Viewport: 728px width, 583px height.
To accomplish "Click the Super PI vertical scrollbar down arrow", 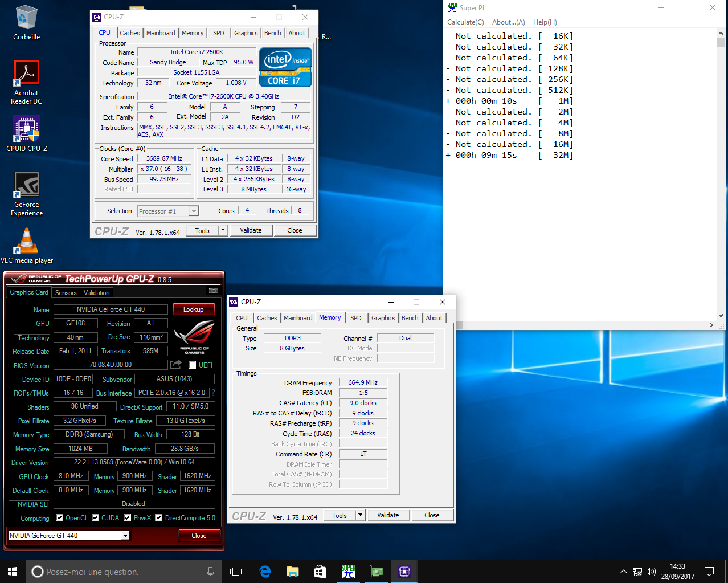I will pyautogui.click(x=721, y=315).
